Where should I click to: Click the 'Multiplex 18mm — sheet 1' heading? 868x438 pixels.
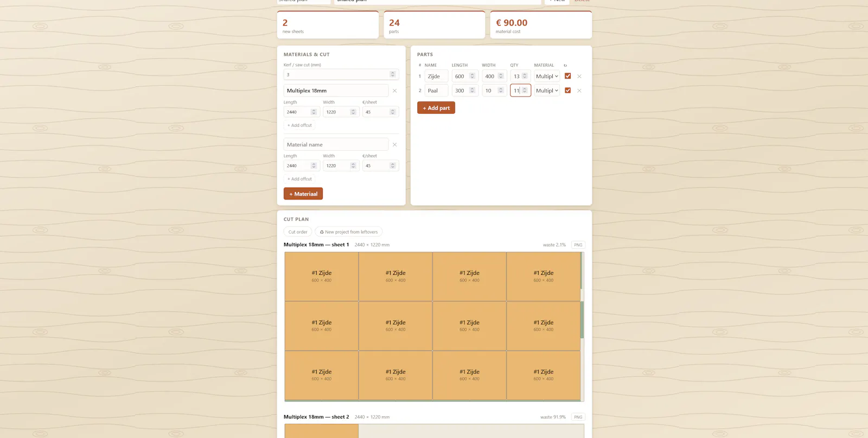tap(316, 245)
